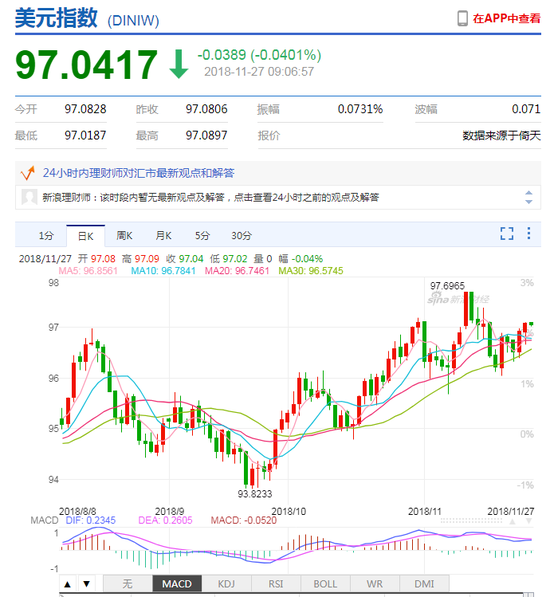
Task: Click the DIF: 0.2345 label
Action: (91, 520)
